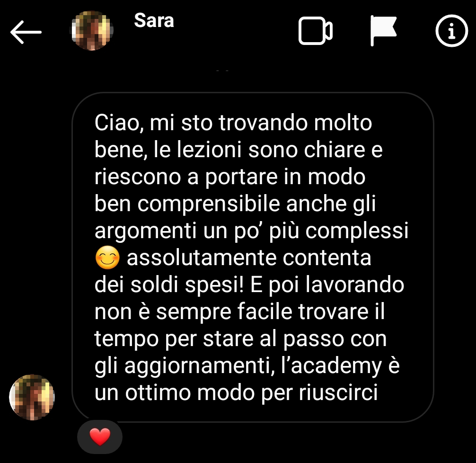Tap the word "academy" in the message
476x463 pixels.
pos(336,366)
